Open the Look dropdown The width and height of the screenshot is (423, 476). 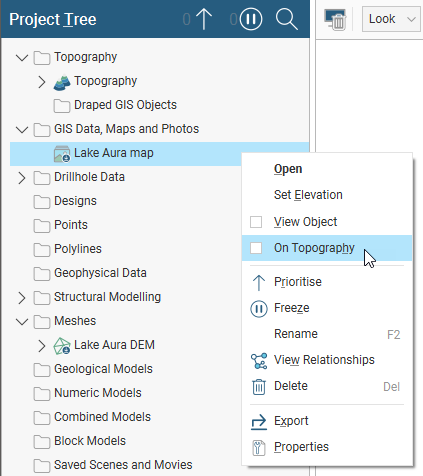[391, 19]
